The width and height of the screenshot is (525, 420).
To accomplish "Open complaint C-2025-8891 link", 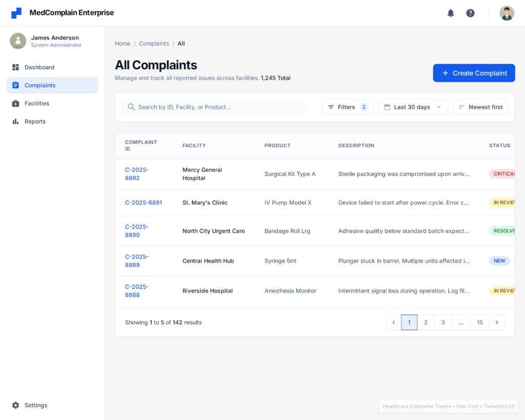I will [144, 203].
